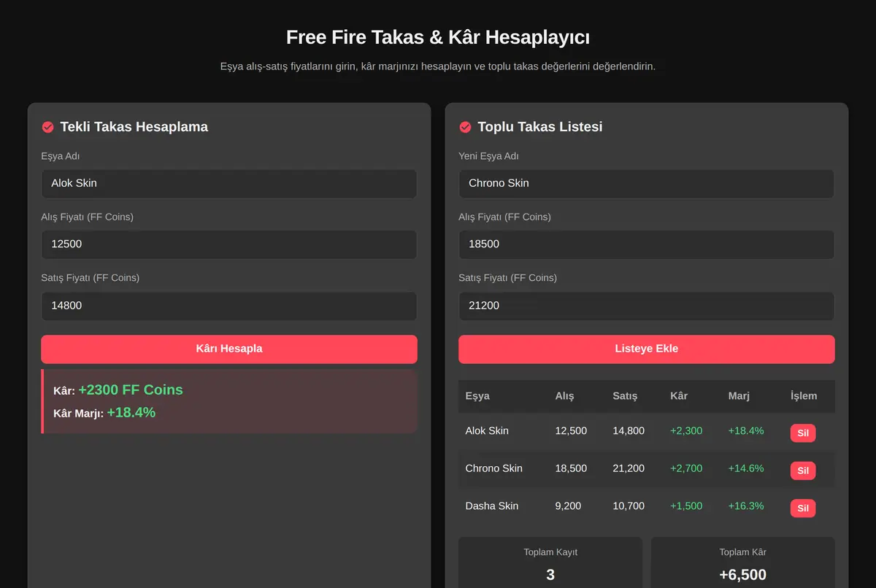Select the Alış Fiyatı field showing 12500
Viewport: 876px width, 588px height.
229,244
